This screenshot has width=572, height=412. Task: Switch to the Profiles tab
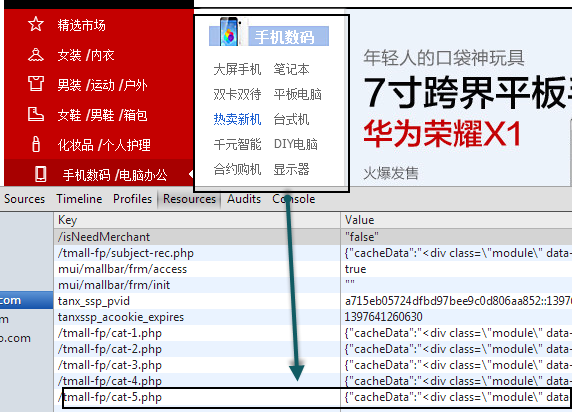coord(132,199)
